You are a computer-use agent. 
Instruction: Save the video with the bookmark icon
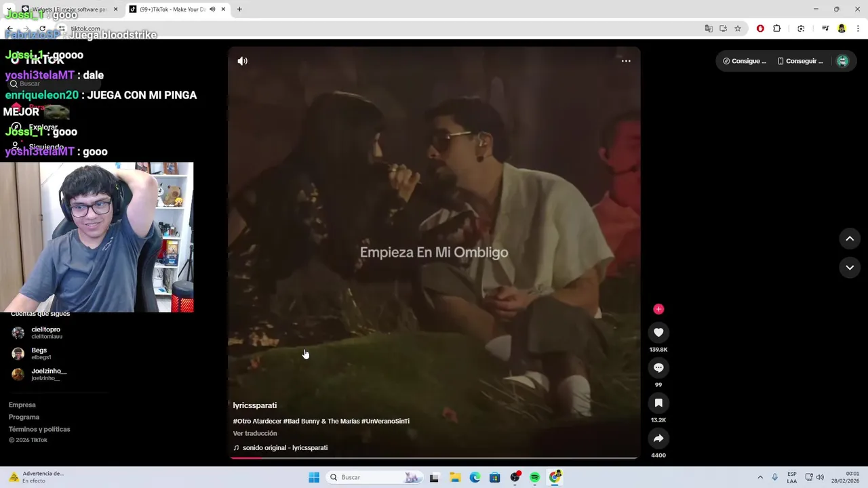pyautogui.click(x=658, y=403)
